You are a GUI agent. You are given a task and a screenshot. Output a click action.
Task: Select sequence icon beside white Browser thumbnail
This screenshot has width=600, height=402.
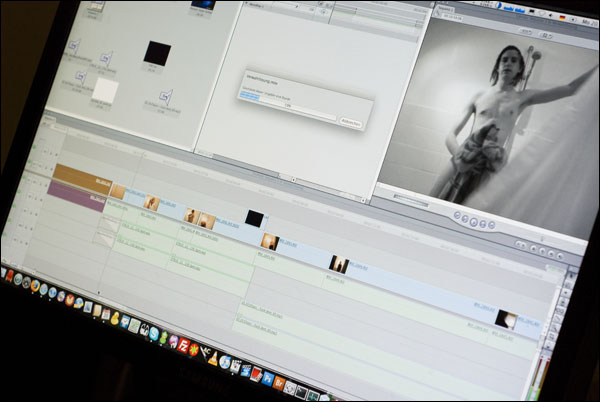tap(81, 77)
